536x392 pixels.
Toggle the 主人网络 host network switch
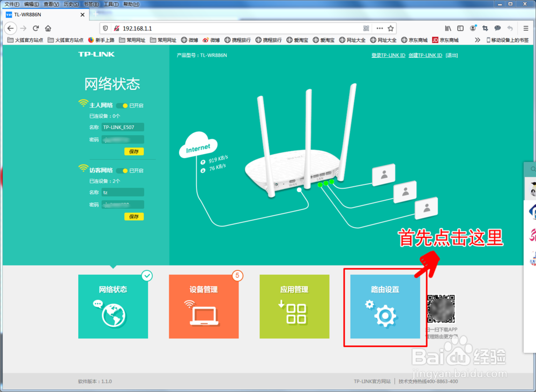(x=122, y=105)
